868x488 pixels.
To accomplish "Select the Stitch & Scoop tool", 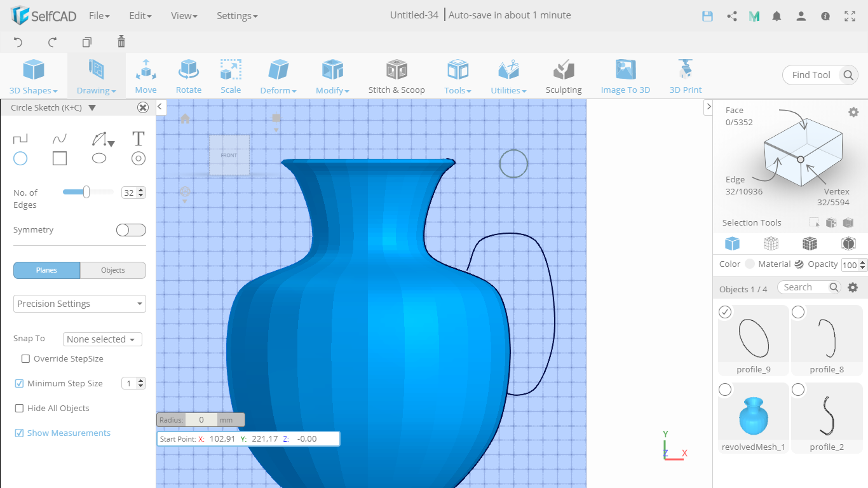I will click(x=397, y=75).
